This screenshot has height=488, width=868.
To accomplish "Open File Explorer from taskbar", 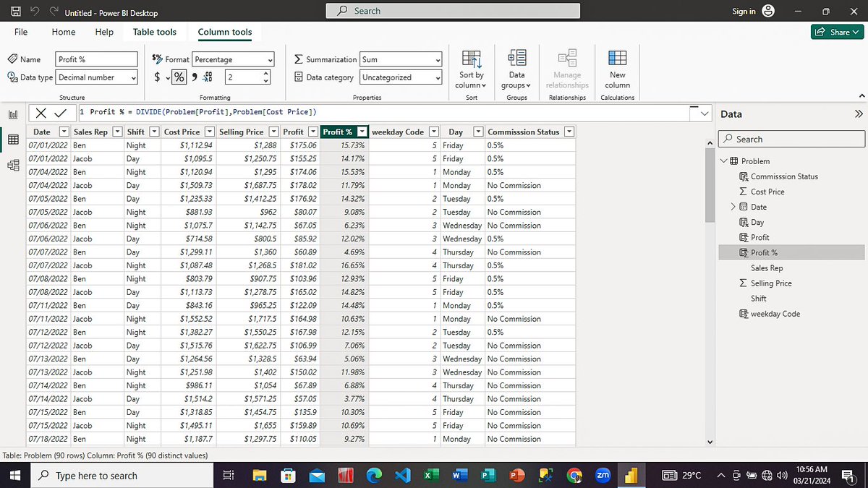I will 259,475.
